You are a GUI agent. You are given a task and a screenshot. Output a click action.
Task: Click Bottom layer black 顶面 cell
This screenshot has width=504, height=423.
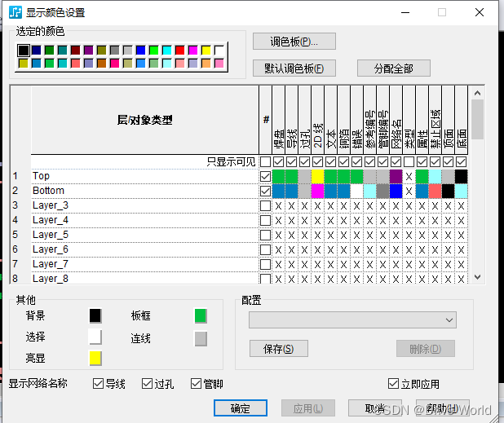pos(448,191)
